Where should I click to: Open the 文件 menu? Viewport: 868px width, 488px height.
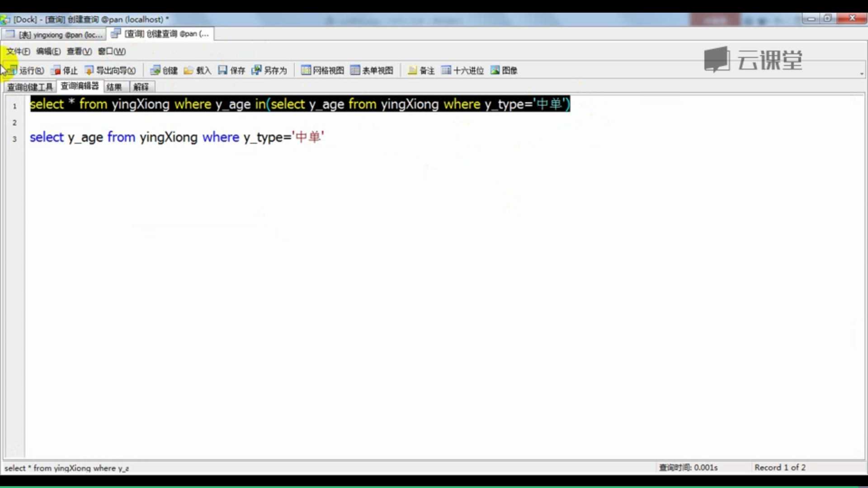coord(18,52)
